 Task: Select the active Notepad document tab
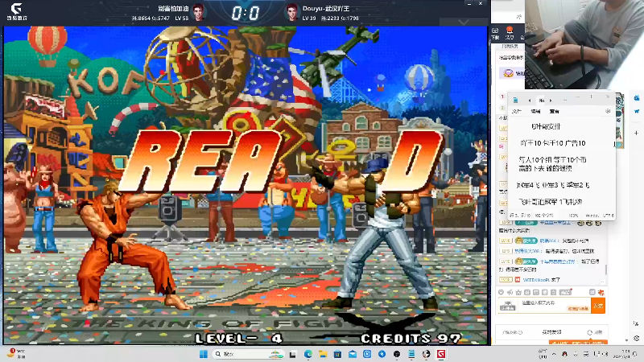[x=541, y=100]
